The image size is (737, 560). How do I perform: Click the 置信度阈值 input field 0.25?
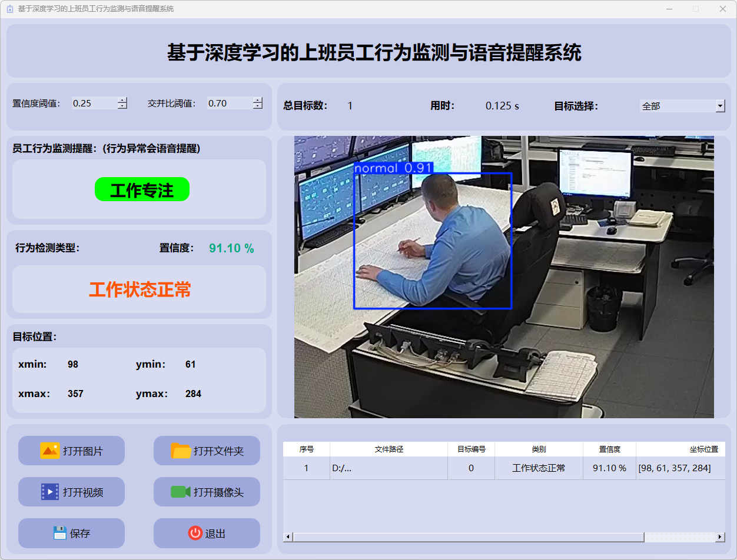point(94,103)
